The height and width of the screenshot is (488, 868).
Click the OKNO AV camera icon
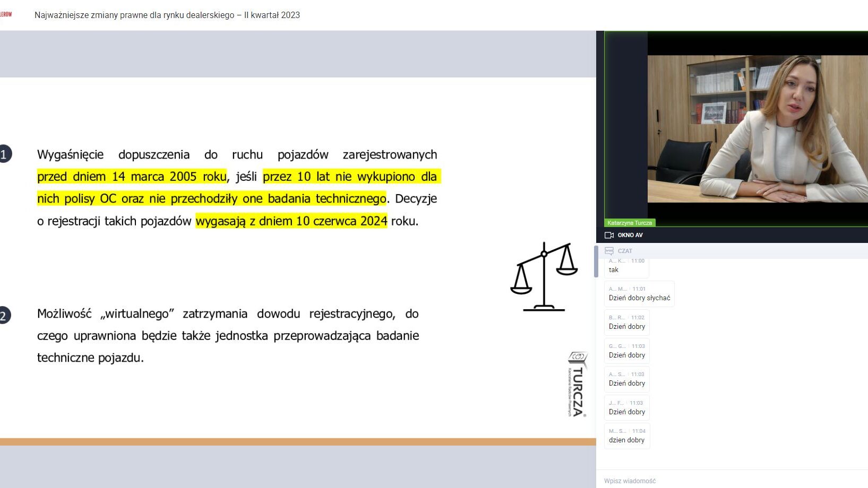point(609,235)
